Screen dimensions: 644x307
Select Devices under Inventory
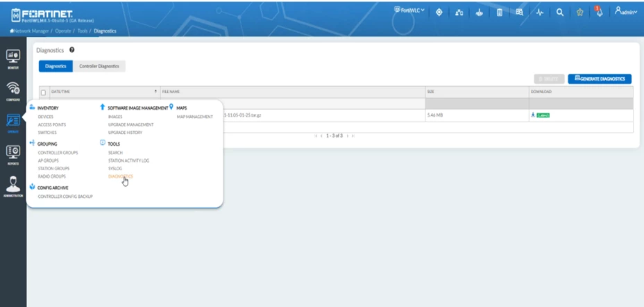pos(46,117)
